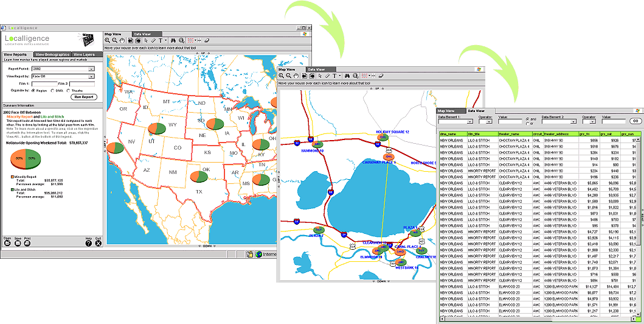Click eraser clear tool in main window toolbar

click(207, 41)
